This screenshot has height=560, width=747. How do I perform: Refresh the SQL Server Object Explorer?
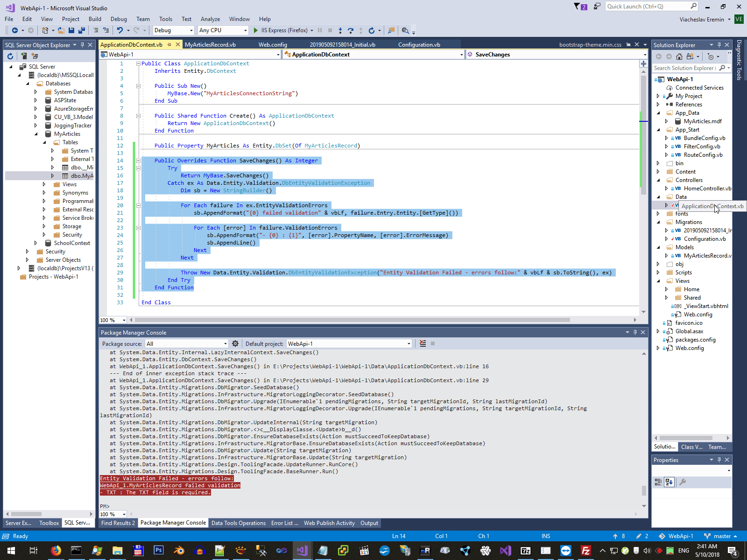(10, 56)
